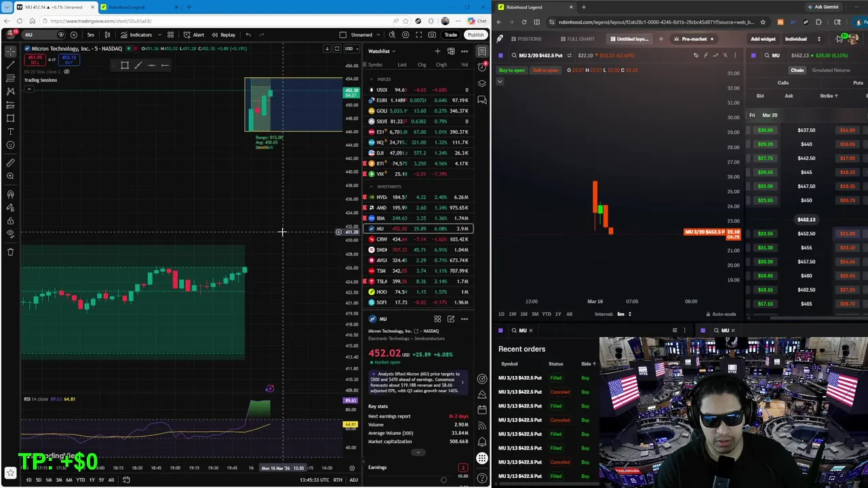This screenshot has width=868, height=488.
Task: Click the trash remove drawings icon
Action: [x=10, y=251]
